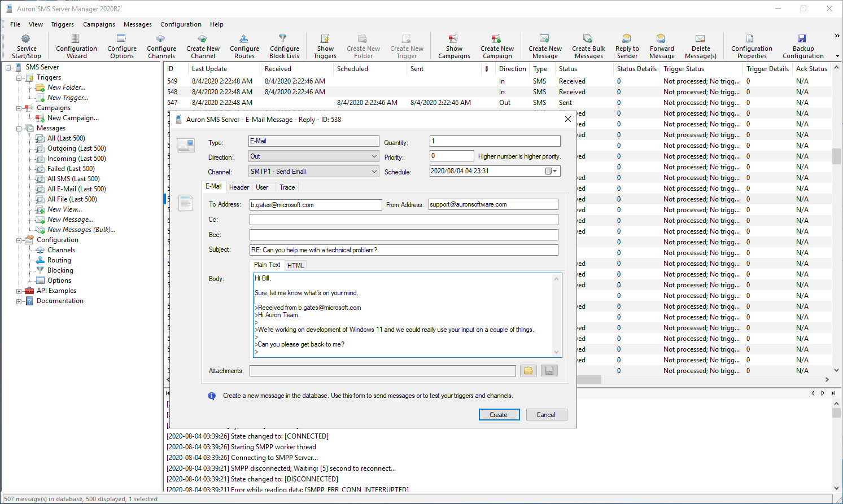Open the Direction dropdown
The width and height of the screenshot is (843, 504).
click(374, 156)
